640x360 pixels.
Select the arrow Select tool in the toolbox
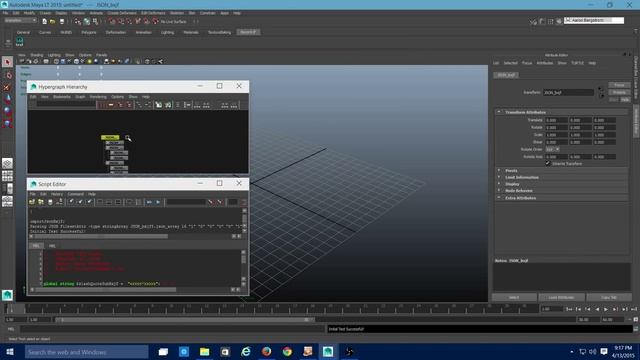pos(7,62)
